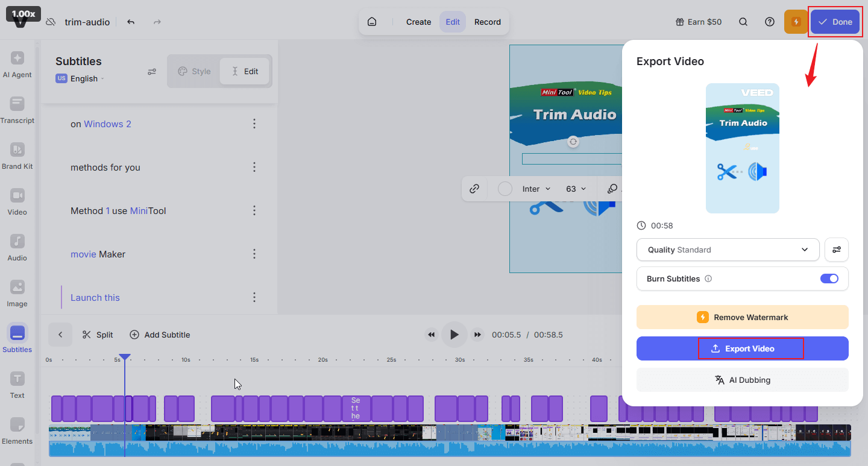The image size is (868, 466).
Task: Switch to the Record tab
Action: point(487,22)
